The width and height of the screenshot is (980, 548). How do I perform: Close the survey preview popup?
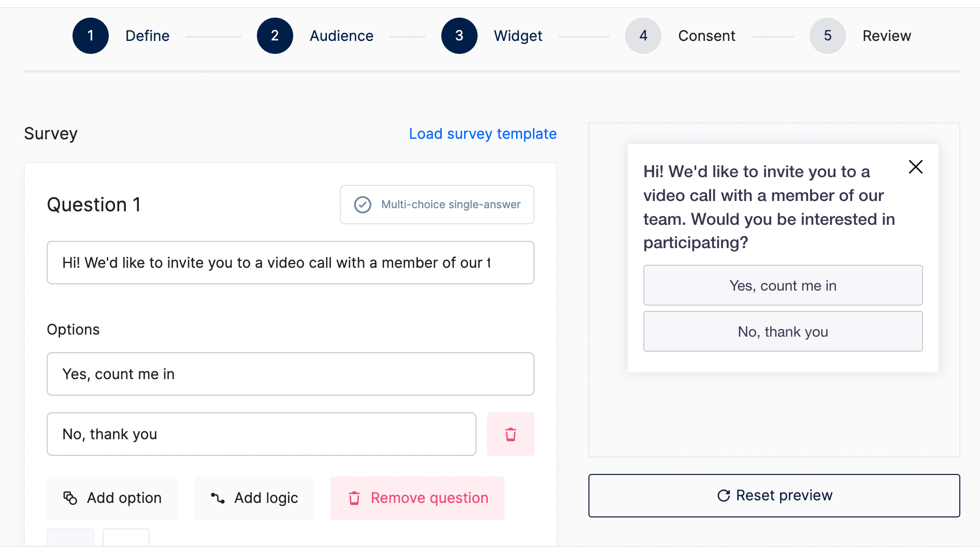[x=915, y=167]
